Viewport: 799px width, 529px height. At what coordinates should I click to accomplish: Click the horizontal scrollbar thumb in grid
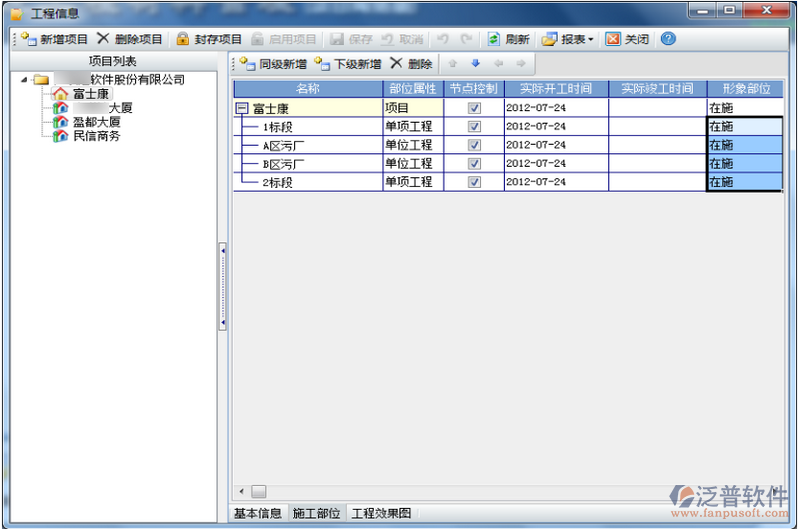[258, 491]
